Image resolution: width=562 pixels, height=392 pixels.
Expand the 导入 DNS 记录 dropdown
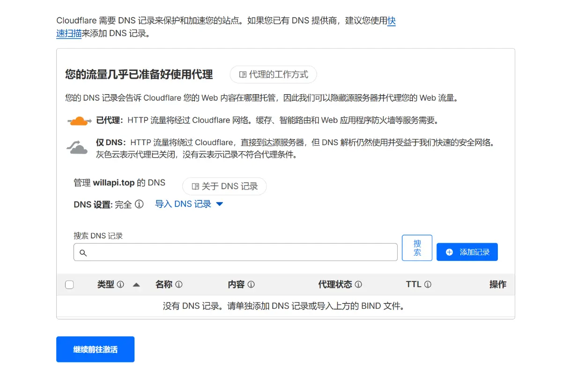point(189,204)
